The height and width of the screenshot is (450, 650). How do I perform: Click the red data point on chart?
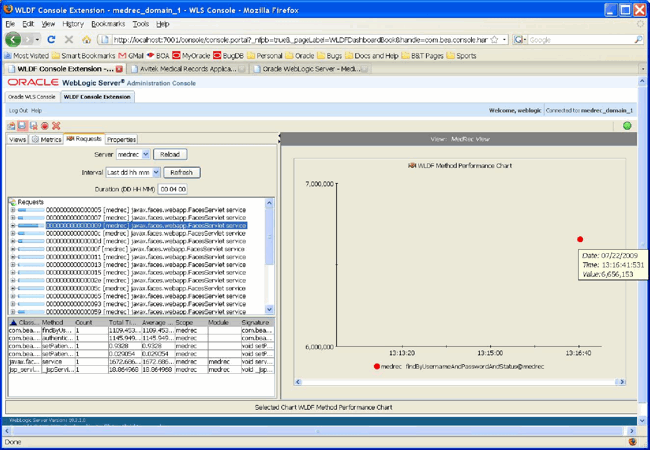pos(580,239)
